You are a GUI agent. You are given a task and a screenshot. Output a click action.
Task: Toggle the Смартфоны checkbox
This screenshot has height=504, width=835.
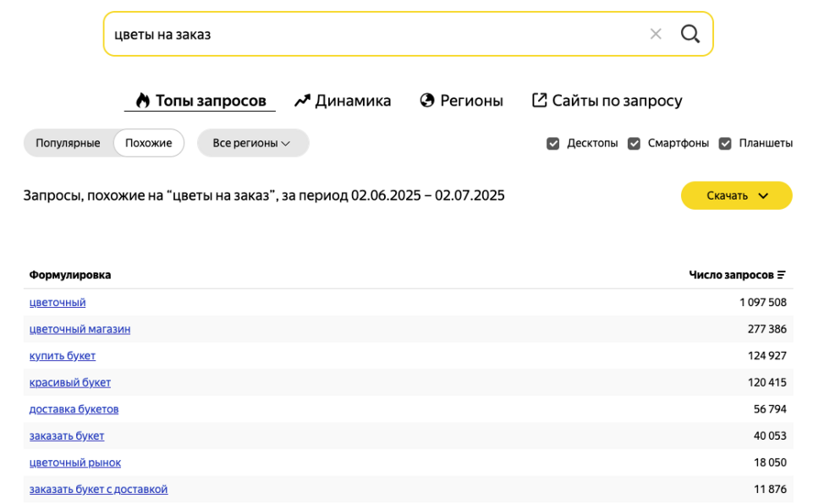click(x=633, y=143)
